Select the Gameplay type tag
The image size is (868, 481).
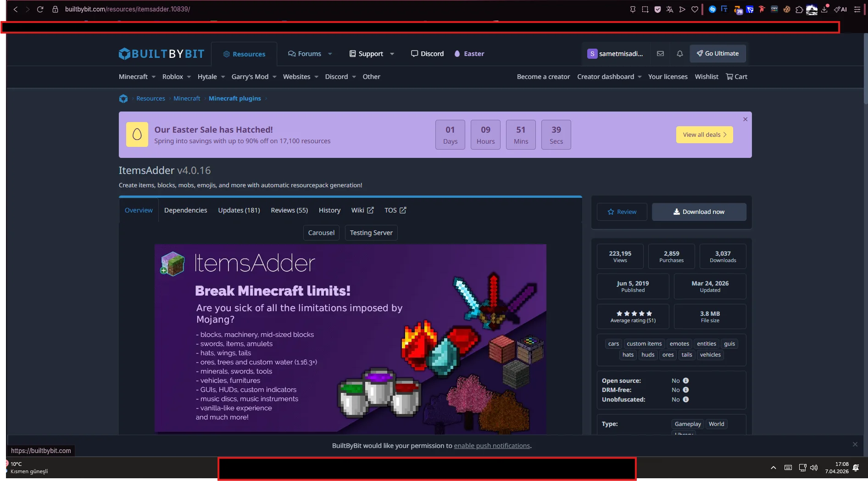pos(688,424)
